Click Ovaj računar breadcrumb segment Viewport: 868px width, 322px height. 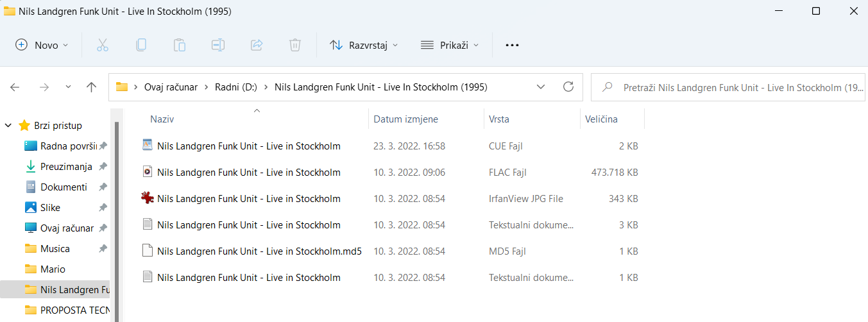pyautogui.click(x=171, y=87)
